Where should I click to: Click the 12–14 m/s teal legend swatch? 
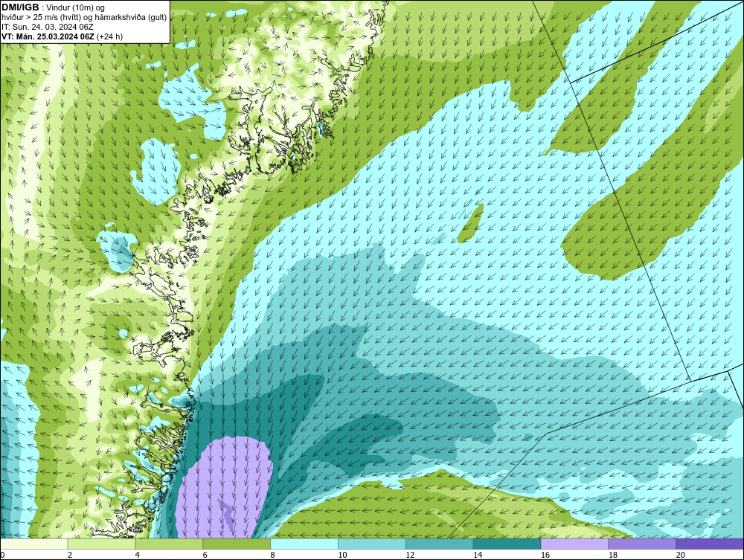coord(440,544)
